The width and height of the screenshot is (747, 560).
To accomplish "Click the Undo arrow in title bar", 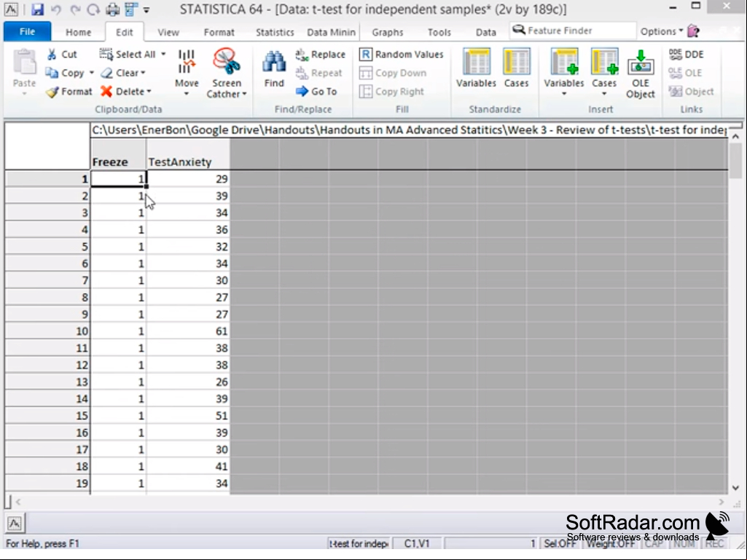I will coord(56,9).
